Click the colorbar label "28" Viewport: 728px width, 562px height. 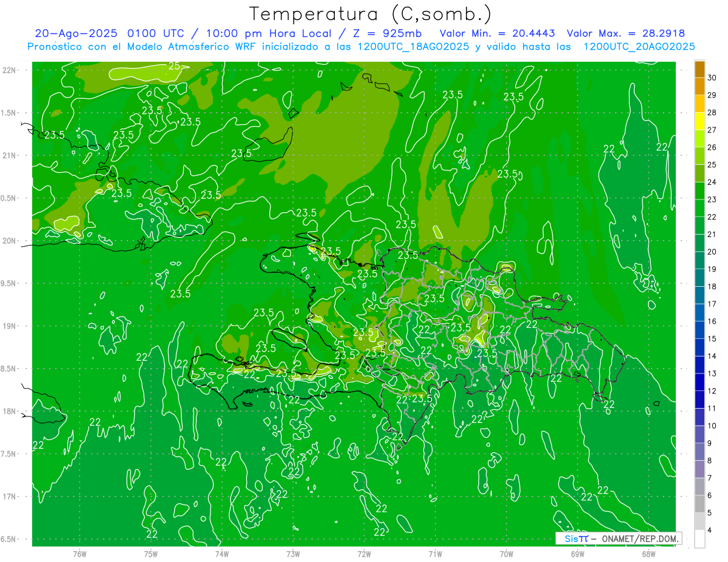click(x=712, y=112)
